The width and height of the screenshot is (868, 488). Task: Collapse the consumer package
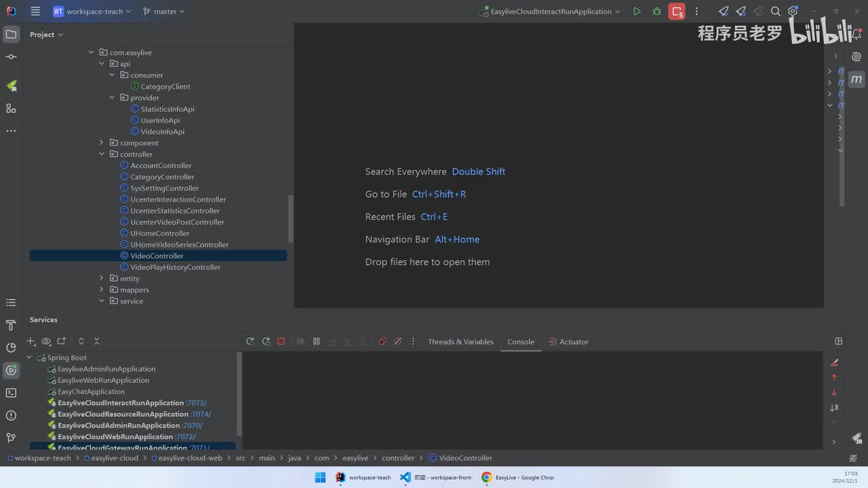click(113, 75)
